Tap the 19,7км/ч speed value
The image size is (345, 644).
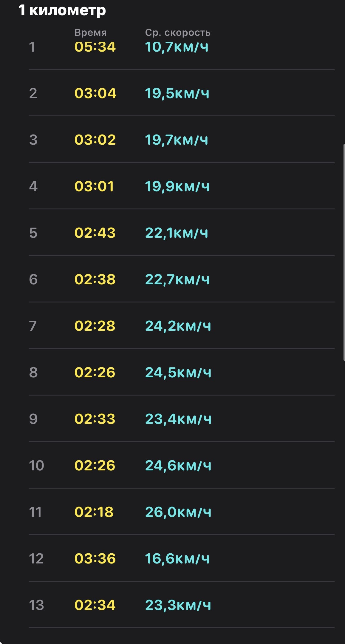177,140
